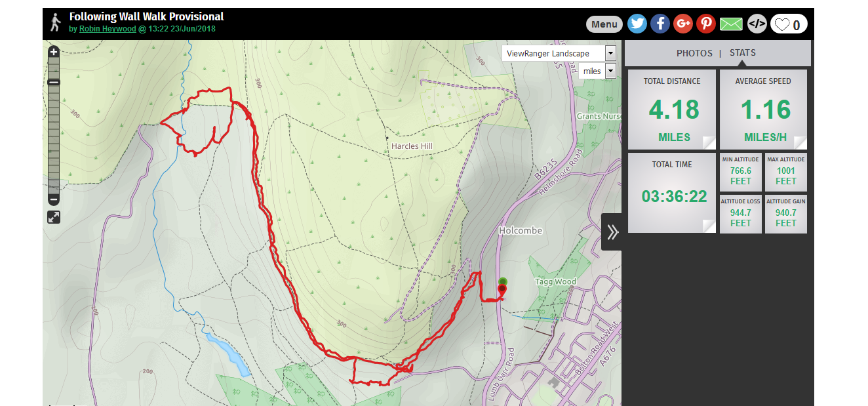This screenshot has width=868, height=406.
Task: Flip the Total Time card corner
Action: tap(709, 226)
